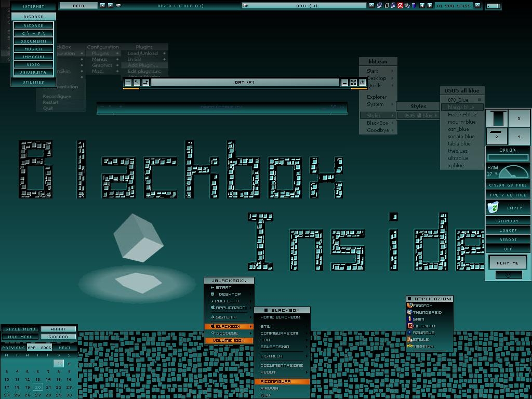This screenshot has height=399, width=532.
Task: Click the diagonal arrow button on DATI (F:) titlebar
Action: point(137,83)
